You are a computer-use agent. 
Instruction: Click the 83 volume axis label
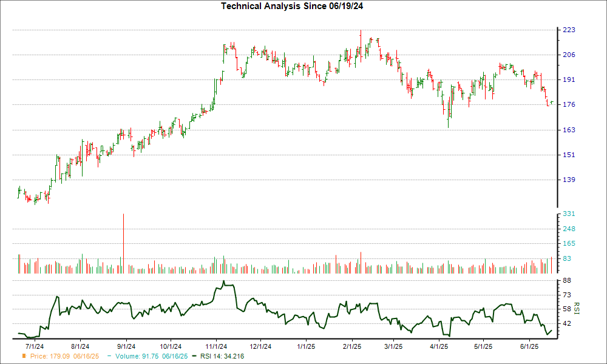click(567, 258)
